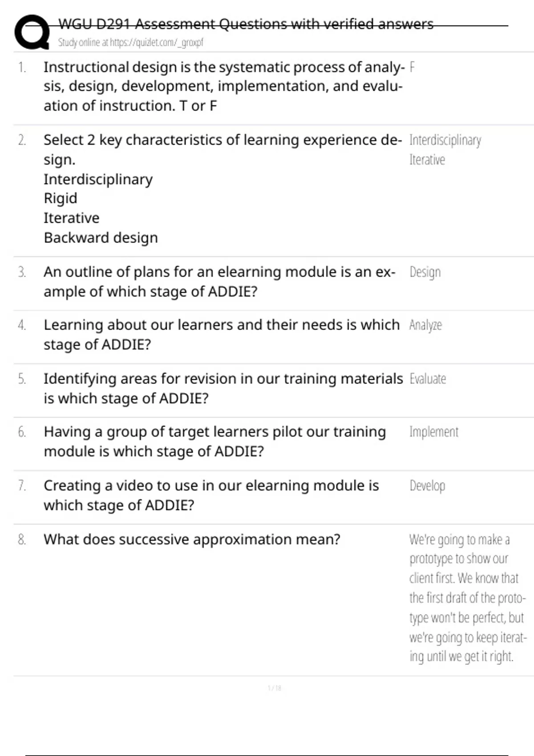Click question number 4 label

coord(22,326)
